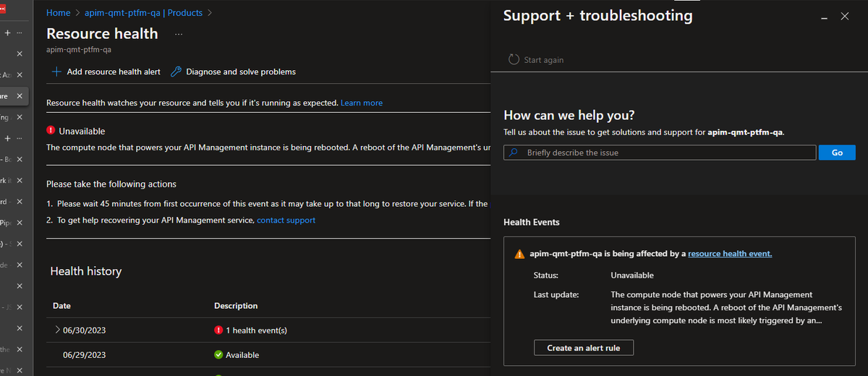Expand the 06/30/2023 health history row
The image size is (868, 376).
(58, 330)
